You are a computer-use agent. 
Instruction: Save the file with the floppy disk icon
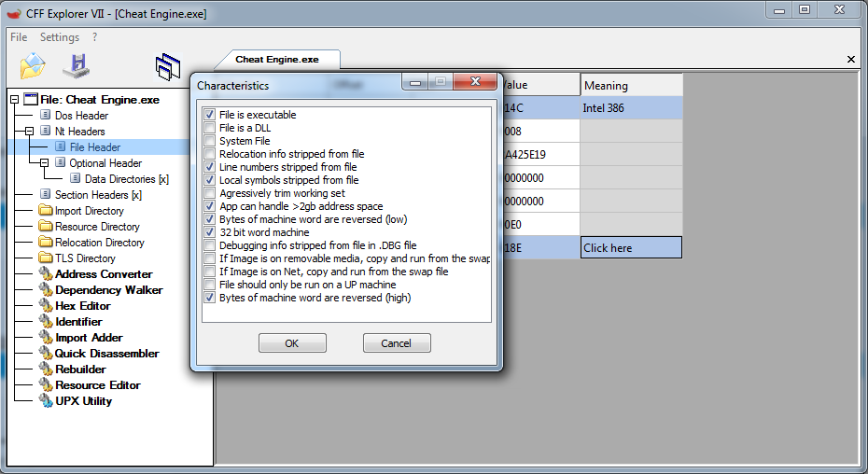point(77,66)
